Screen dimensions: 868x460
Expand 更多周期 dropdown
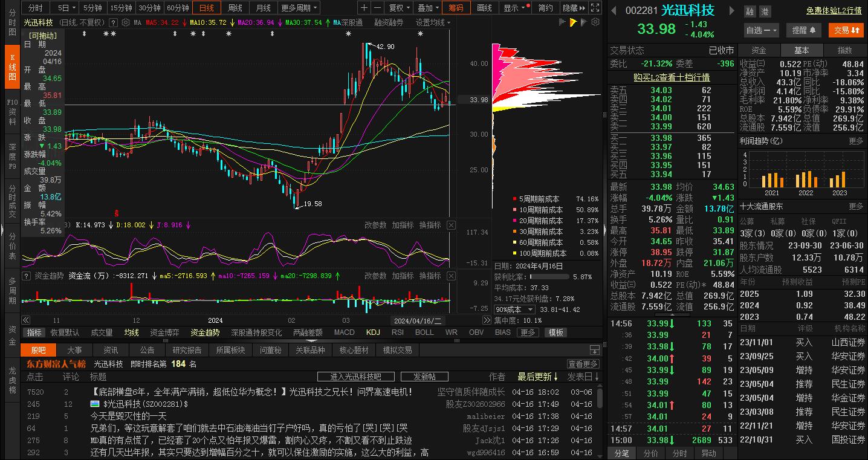[299, 8]
